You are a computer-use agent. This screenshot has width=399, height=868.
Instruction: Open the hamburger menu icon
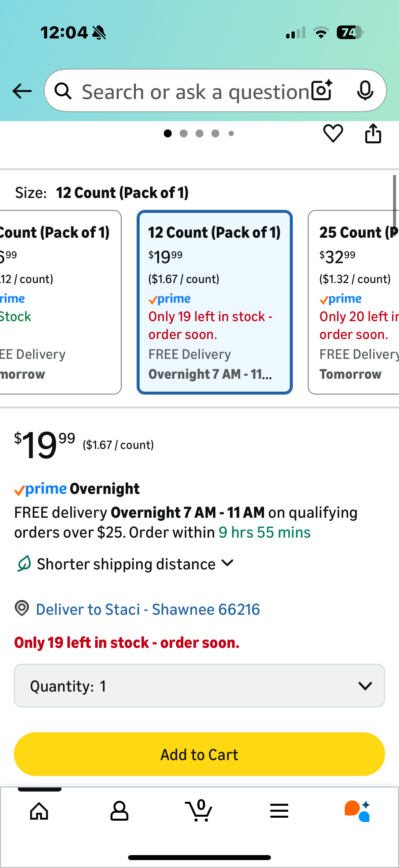[279, 811]
